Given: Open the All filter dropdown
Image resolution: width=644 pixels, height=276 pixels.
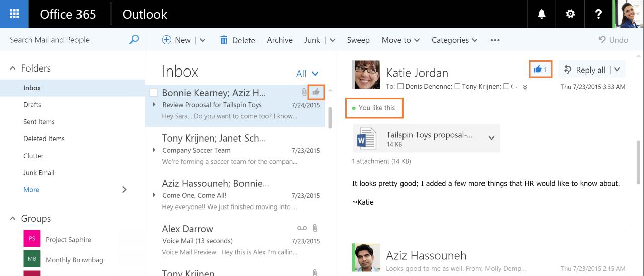Looking at the screenshot, I should pos(307,74).
